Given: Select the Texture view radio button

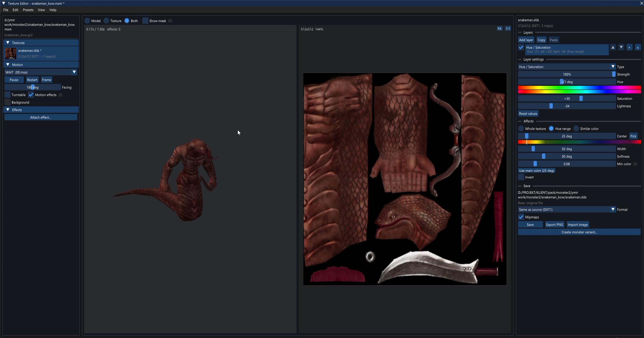Looking at the screenshot, I should (106, 21).
